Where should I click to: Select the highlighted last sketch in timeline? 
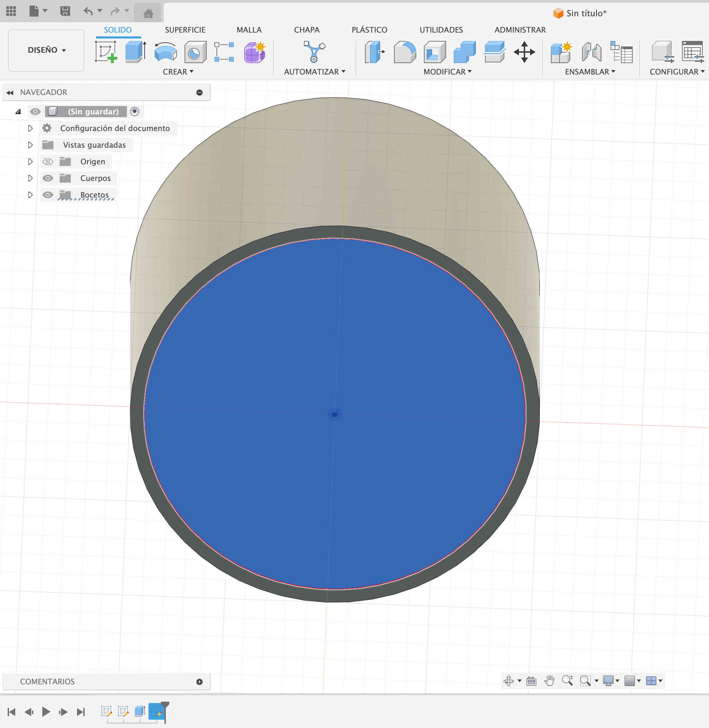click(156, 711)
